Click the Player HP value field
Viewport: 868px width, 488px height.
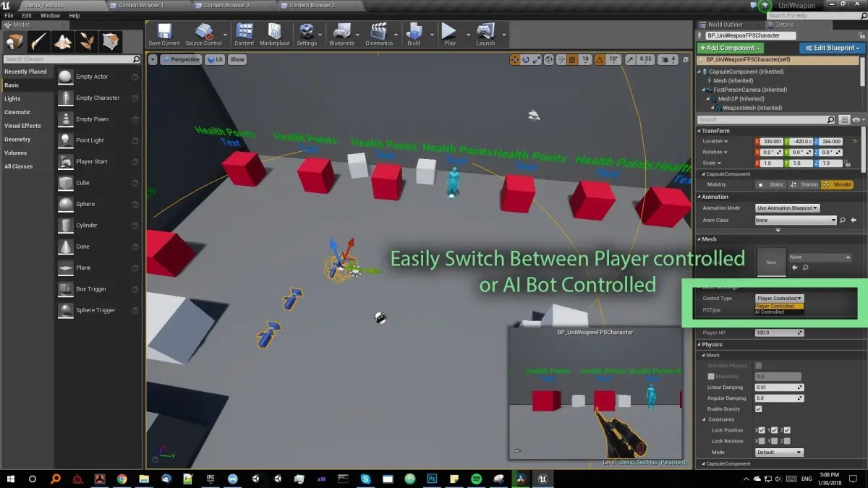tap(779, 333)
